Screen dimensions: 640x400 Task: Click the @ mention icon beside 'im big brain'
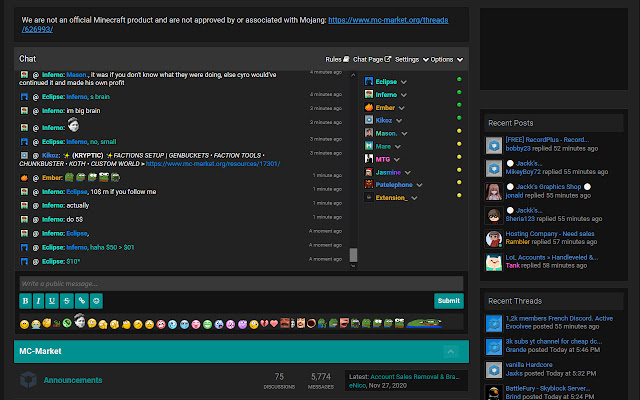coord(36,111)
